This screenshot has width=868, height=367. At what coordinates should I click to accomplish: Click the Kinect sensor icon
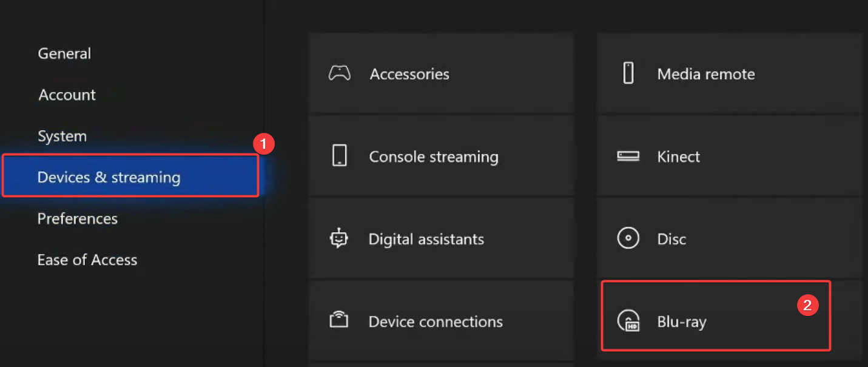(628, 157)
